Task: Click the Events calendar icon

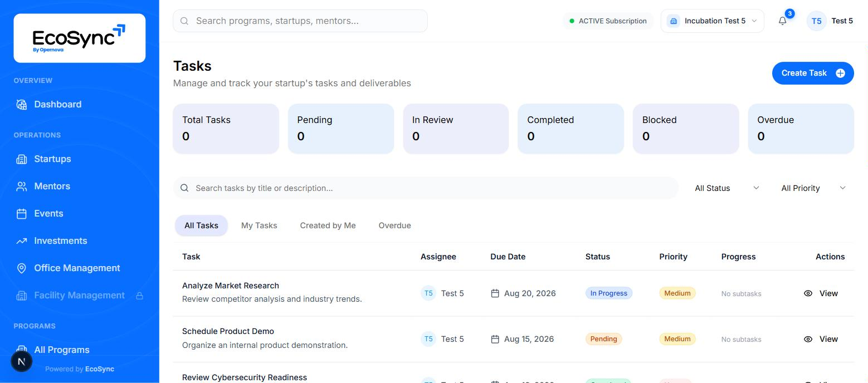Action: pyautogui.click(x=22, y=214)
